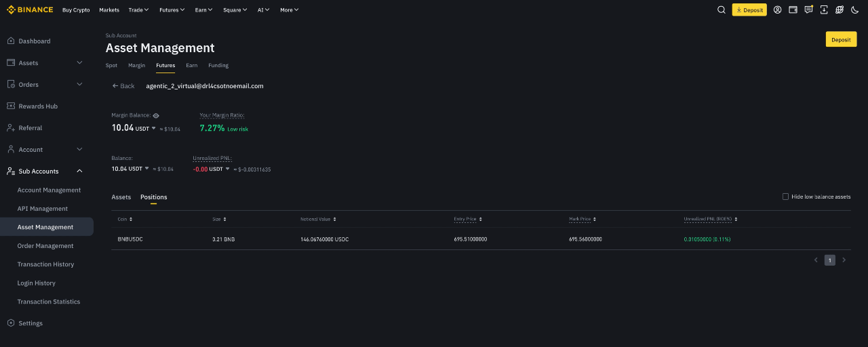Click the Deposit button beside Asset Management
The image size is (868, 347).
(841, 39)
